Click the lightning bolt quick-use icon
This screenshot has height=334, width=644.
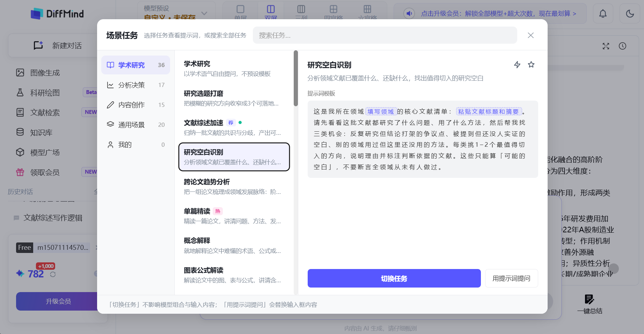click(x=517, y=65)
